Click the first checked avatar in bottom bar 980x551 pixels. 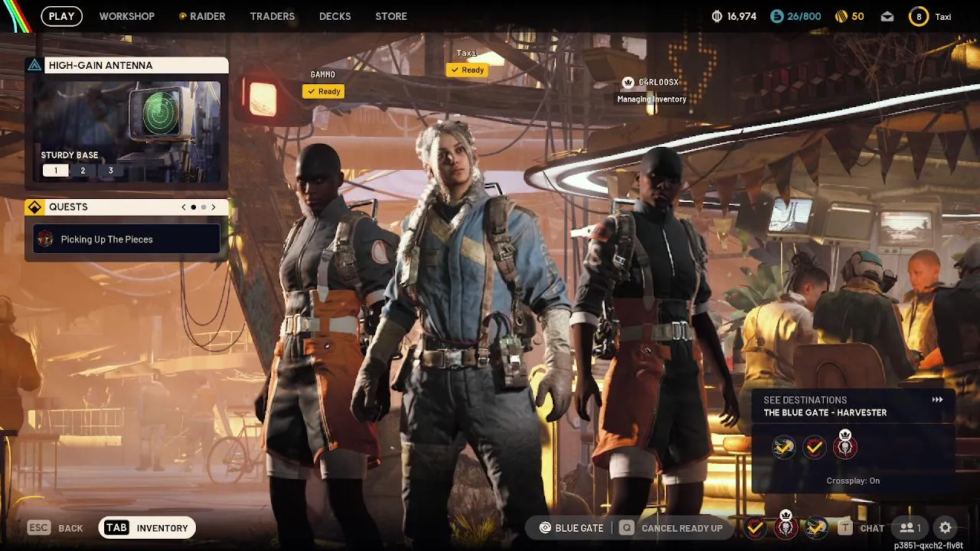coord(755,527)
